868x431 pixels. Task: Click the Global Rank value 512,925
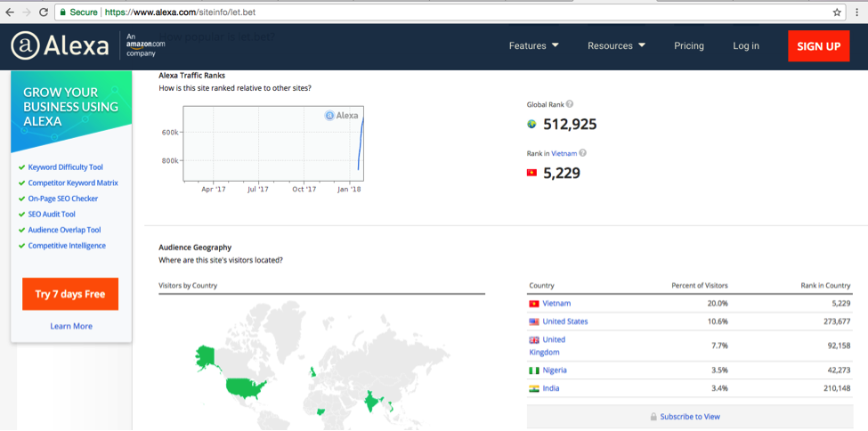pyautogui.click(x=570, y=125)
